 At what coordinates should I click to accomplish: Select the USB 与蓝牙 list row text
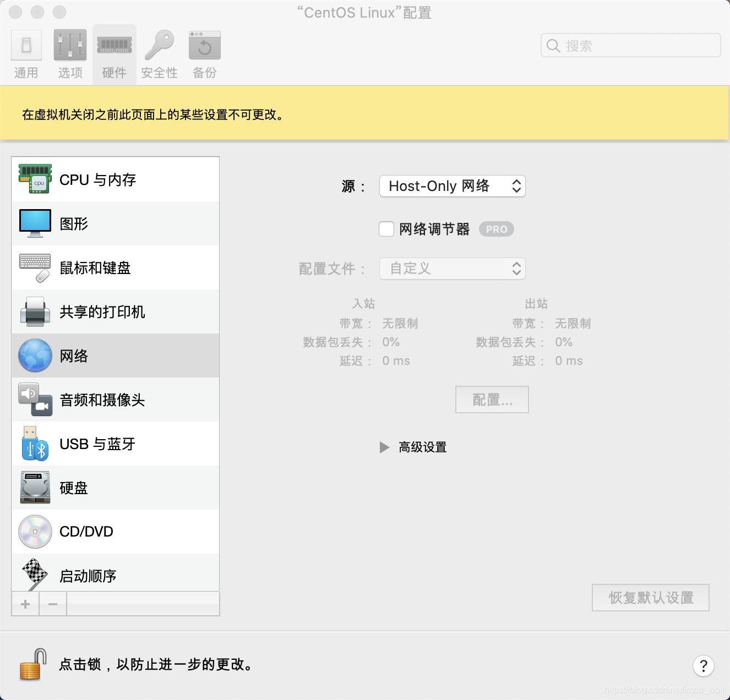coord(97,444)
